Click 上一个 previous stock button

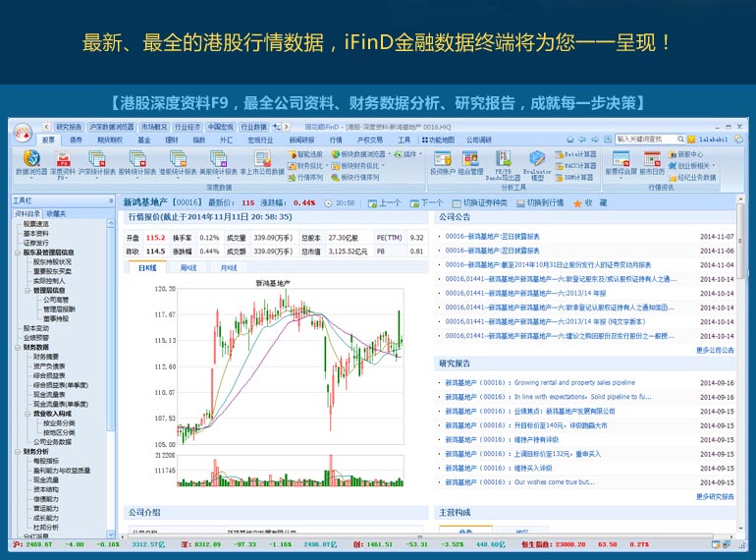tap(384, 203)
